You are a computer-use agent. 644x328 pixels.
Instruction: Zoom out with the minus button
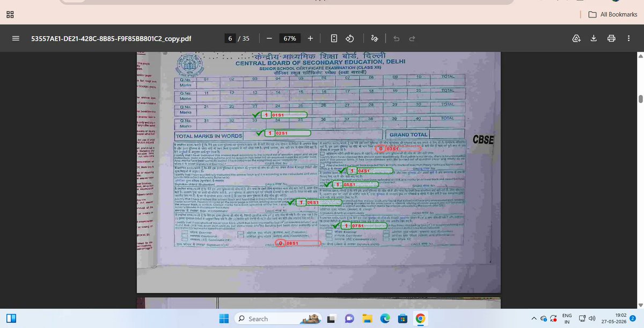269,39
